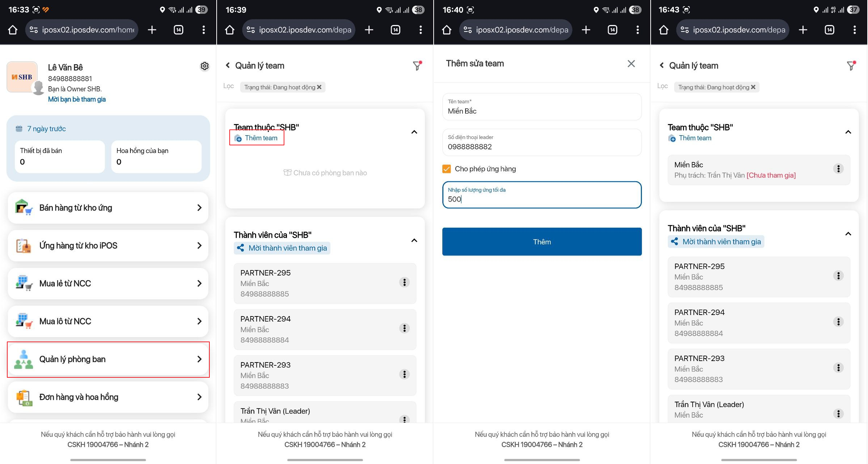Collapse the Team thuộc "SHB" section
The width and height of the screenshot is (868, 464).
pos(414,132)
